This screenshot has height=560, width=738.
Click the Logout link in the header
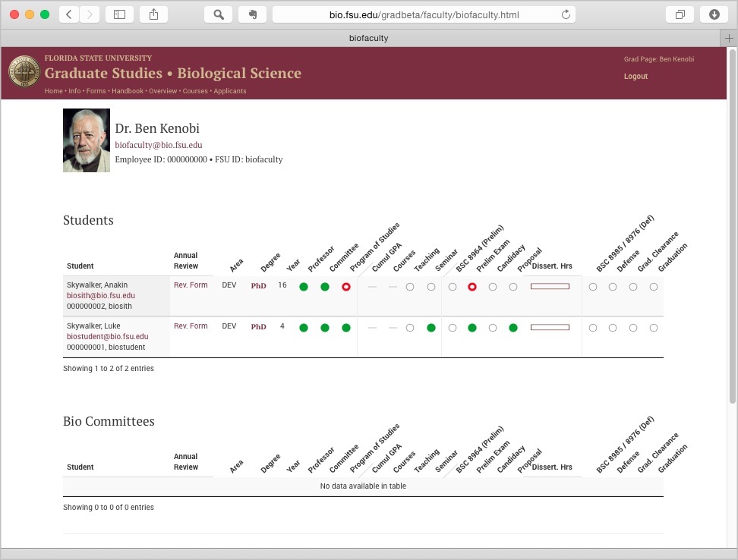pyautogui.click(x=635, y=76)
